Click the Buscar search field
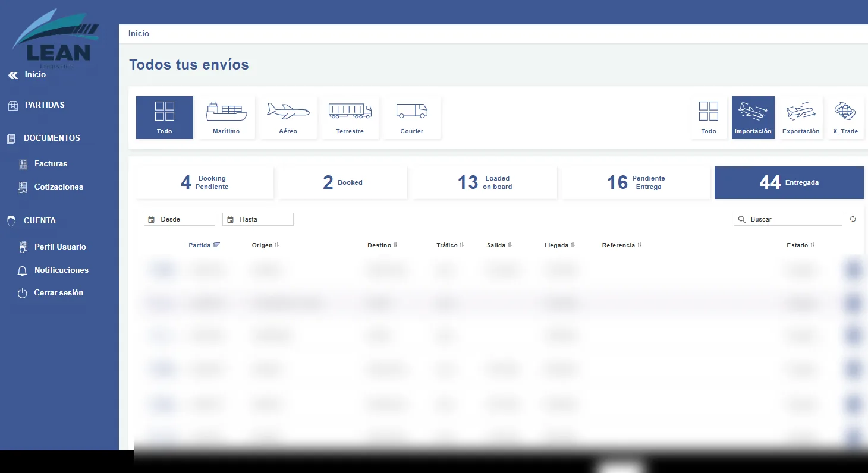 [788, 220]
